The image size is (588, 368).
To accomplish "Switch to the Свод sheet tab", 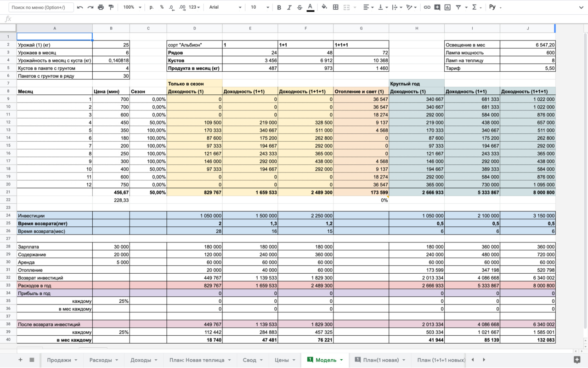I will tap(253, 360).
